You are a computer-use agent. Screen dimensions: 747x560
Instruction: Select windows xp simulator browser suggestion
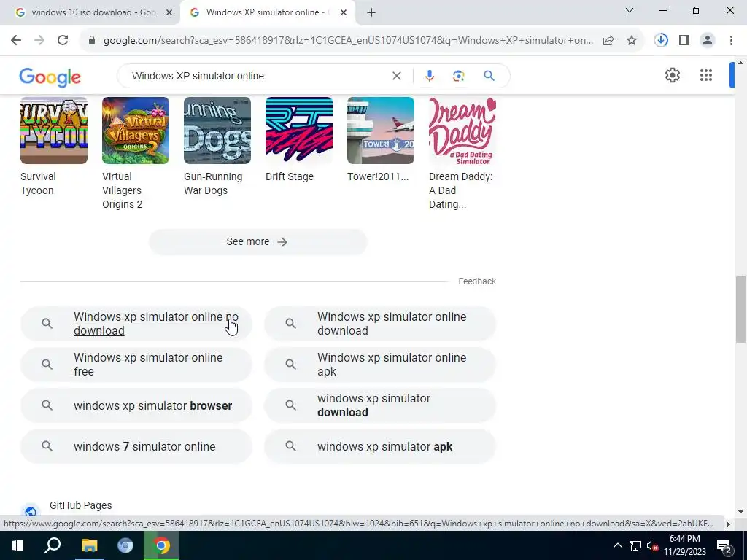pos(136,405)
